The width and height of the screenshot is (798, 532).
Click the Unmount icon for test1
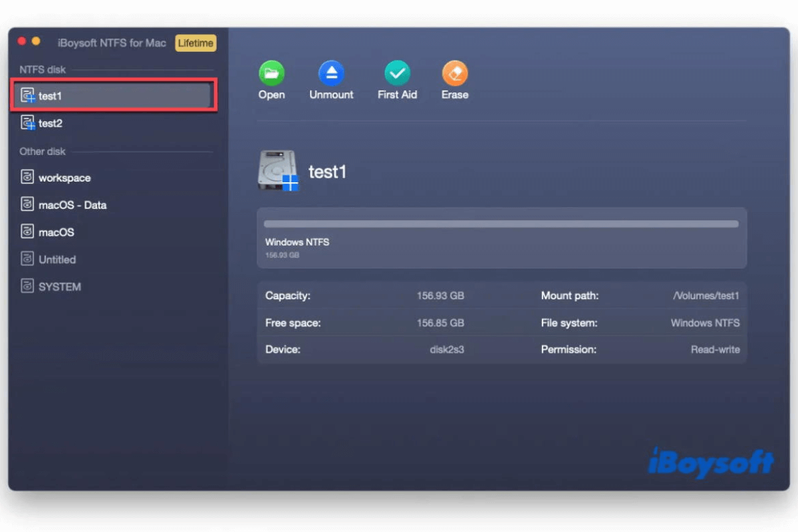[x=331, y=73]
